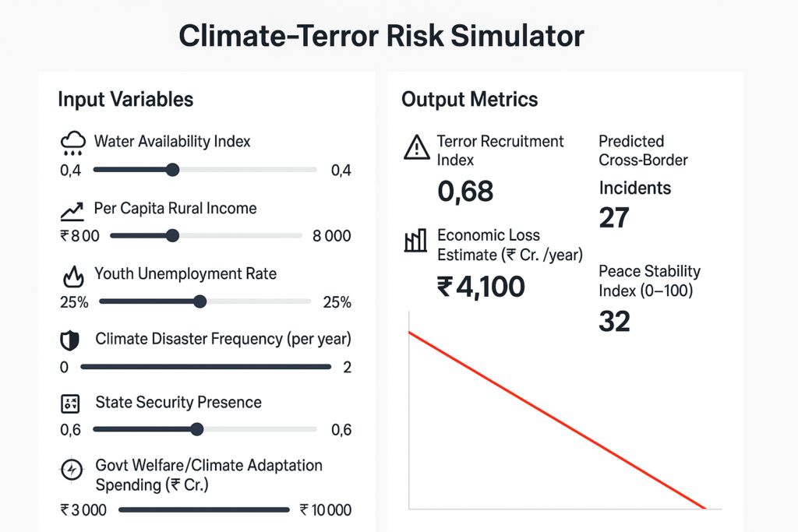Image resolution: width=798 pixels, height=532 pixels.
Task: Click the rain cloud Water Availability icon
Action: [x=72, y=144]
